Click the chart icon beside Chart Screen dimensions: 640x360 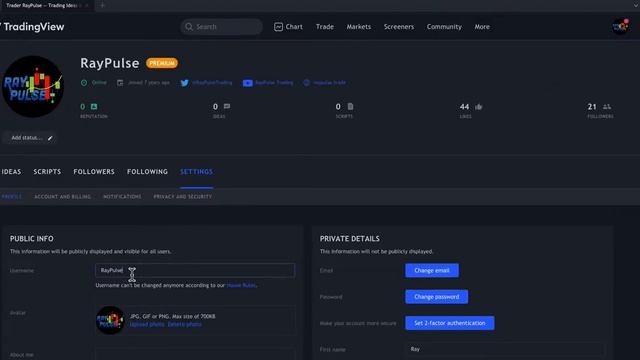[278, 27]
